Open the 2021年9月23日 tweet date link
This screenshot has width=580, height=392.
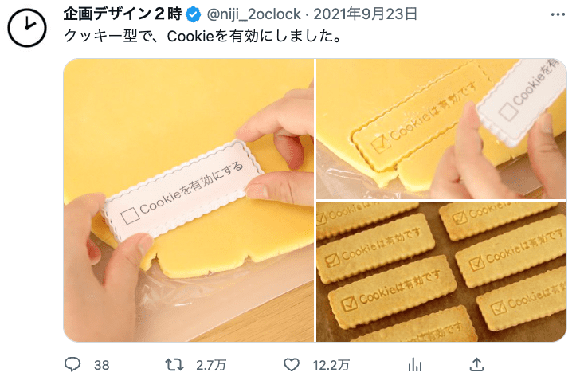366,14
